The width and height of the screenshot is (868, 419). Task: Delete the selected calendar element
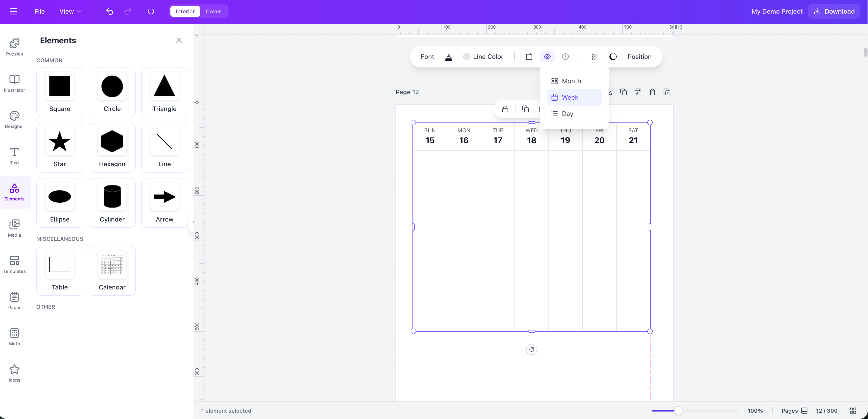[x=652, y=92]
